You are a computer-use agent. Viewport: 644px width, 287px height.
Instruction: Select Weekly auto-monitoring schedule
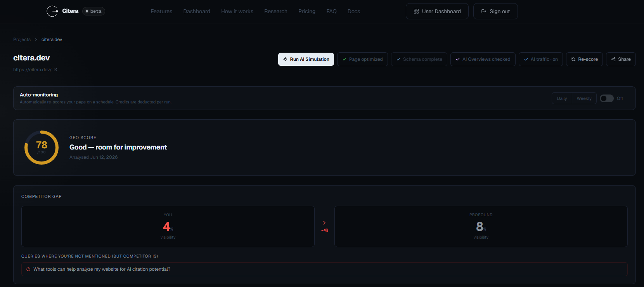pyautogui.click(x=584, y=98)
